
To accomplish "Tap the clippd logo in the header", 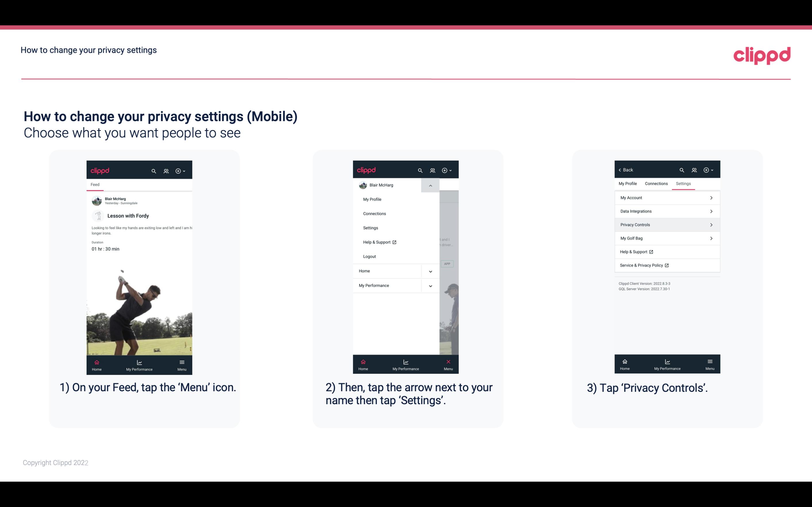I will click(x=762, y=54).
